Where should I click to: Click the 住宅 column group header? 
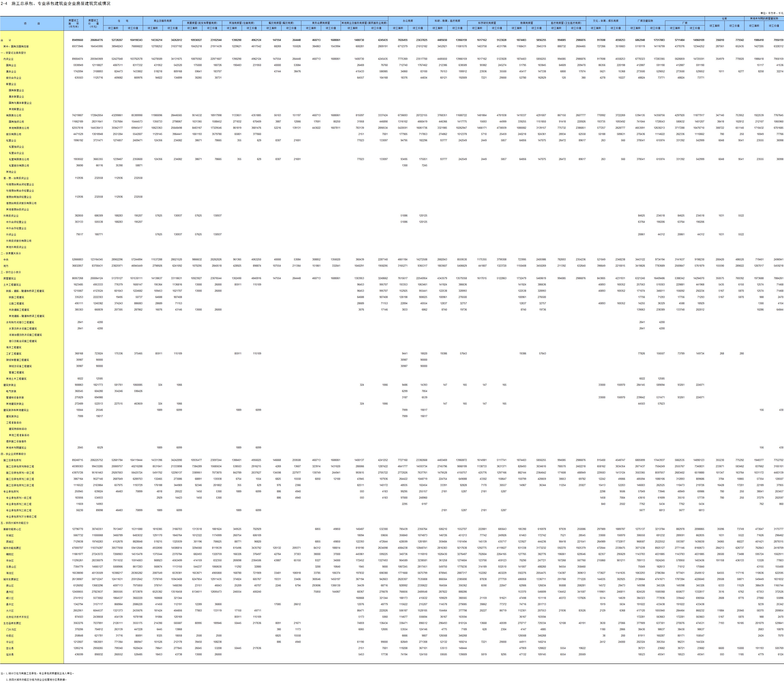123,21
